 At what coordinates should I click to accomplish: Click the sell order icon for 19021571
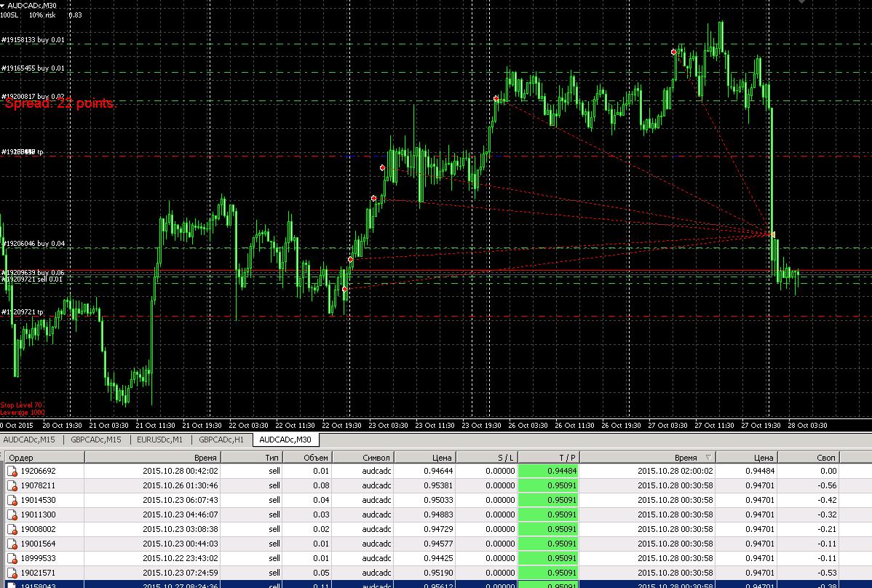click(12, 573)
